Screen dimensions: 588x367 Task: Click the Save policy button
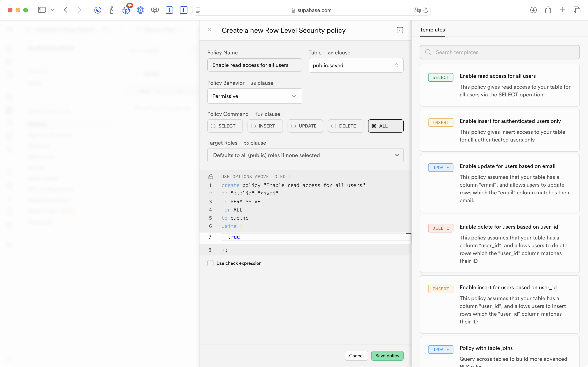387,356
